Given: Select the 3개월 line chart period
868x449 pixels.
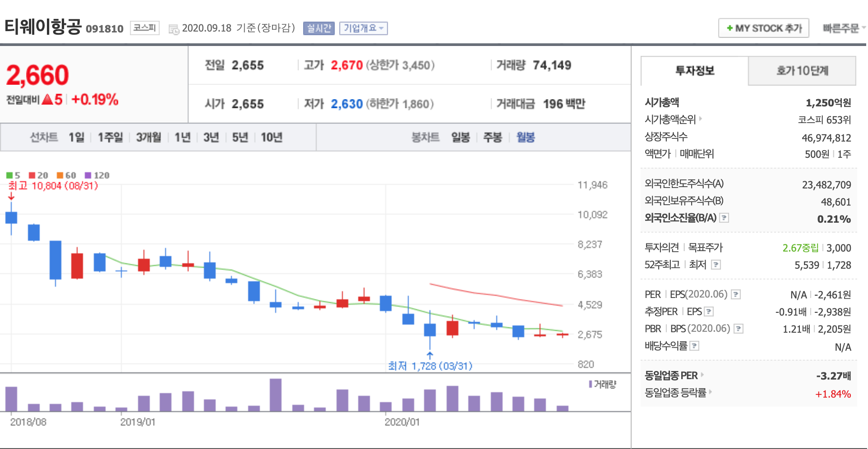Looking at the screenshot, I should (x=148, y=137).
